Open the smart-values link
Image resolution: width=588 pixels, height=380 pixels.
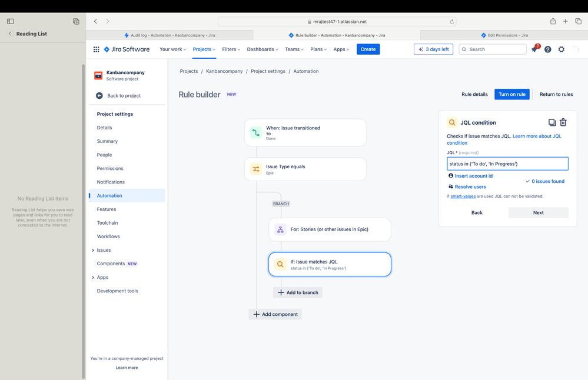[463, 196]
